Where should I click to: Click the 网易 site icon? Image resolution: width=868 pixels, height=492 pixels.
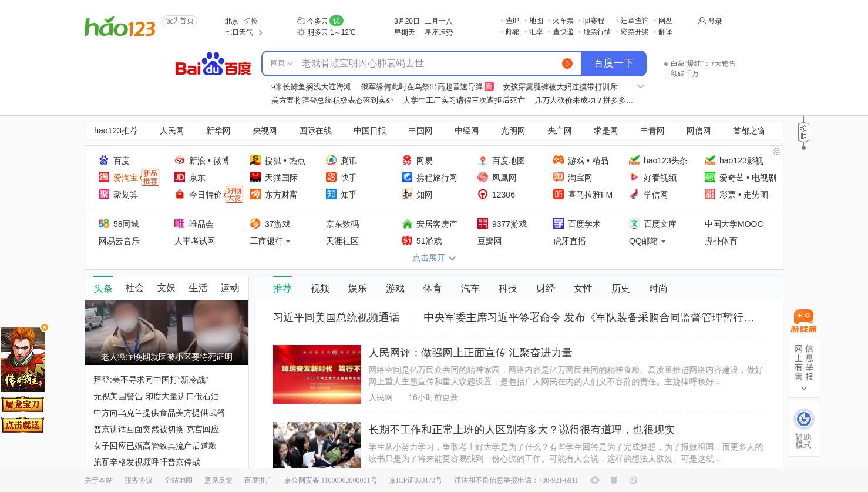[x=407, y=160]
